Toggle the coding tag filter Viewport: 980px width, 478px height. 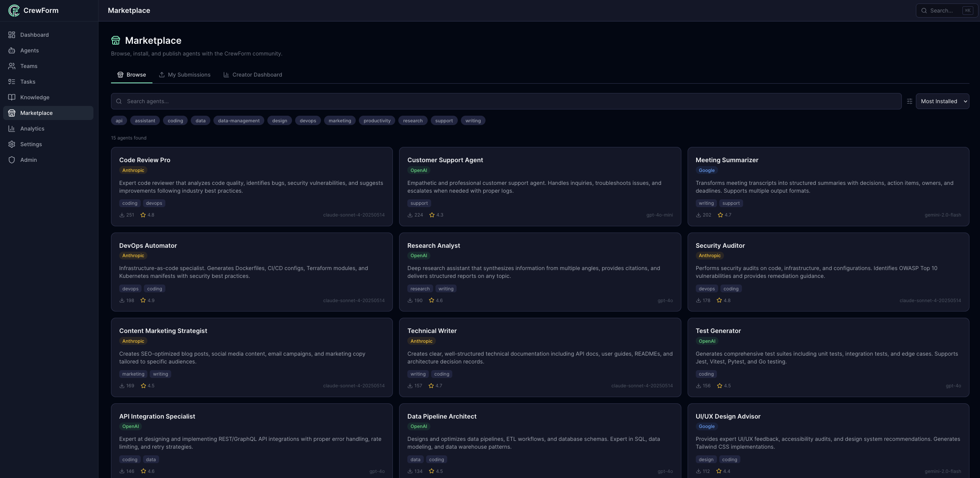175,120
